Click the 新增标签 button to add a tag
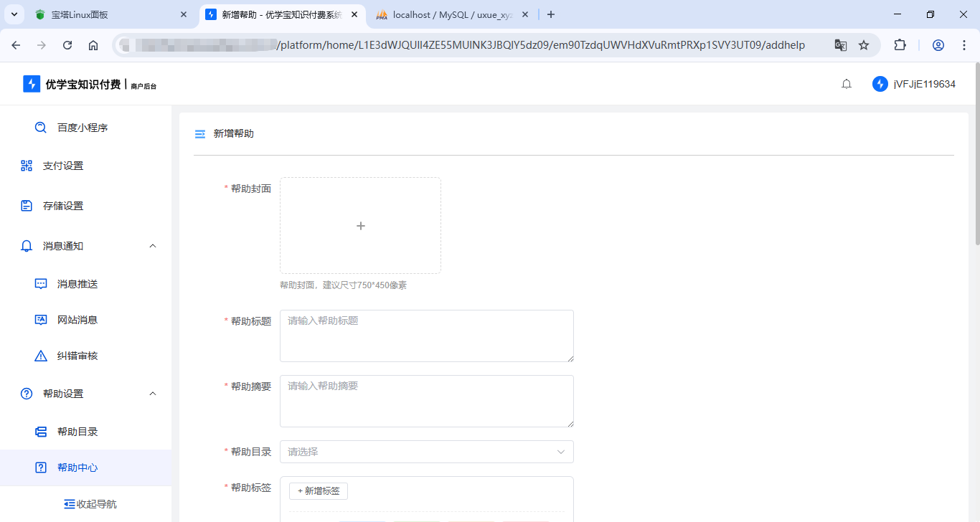980x522 pixels. (x=318, y=490)
